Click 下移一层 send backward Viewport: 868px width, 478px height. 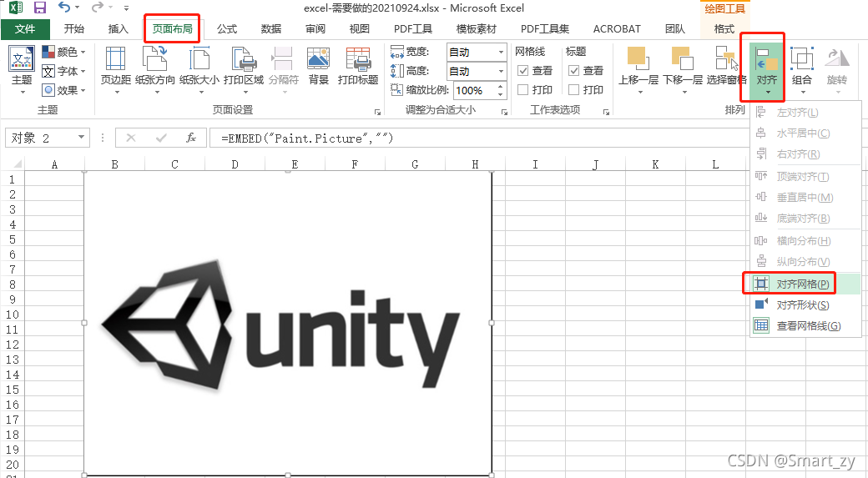(683, 70)
